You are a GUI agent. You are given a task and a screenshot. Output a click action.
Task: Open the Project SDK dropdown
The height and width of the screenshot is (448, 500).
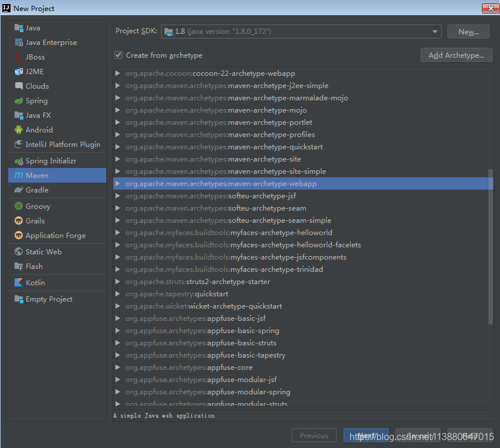(301, 32)
